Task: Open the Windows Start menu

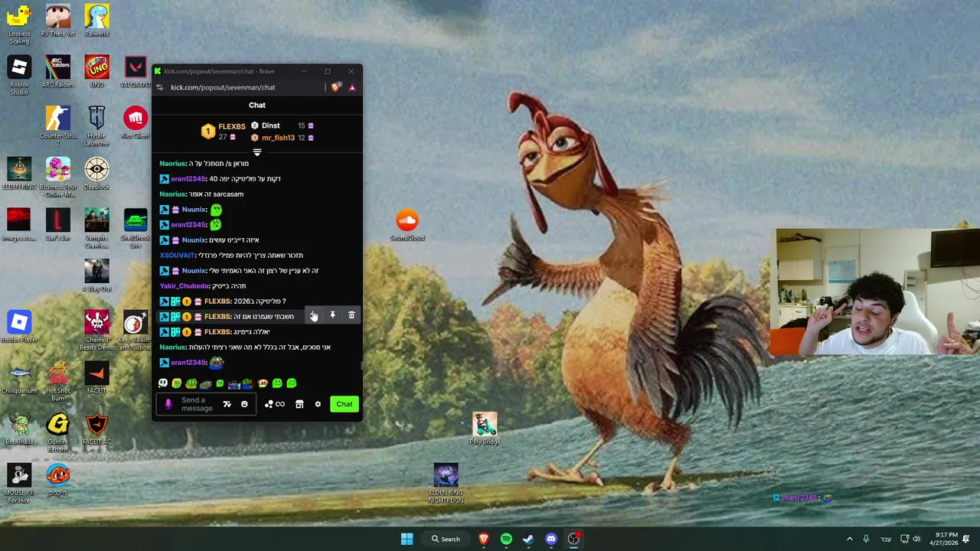Action: pyautogui.click(x=407, y=539)
